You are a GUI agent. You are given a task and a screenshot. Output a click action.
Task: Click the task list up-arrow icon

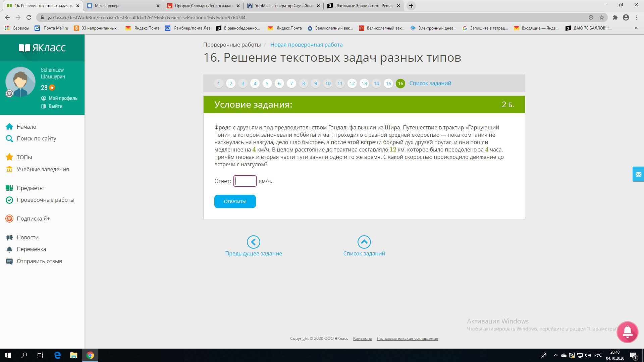pyautogui.click(x=364, y=242)
